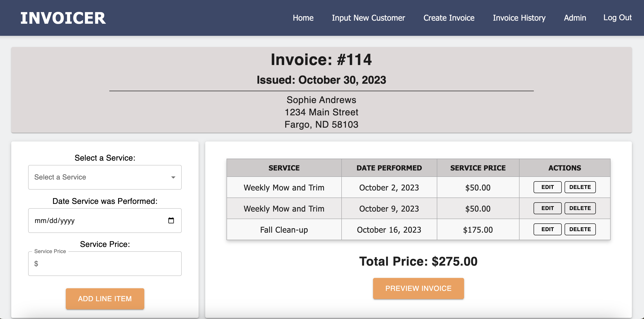The width and height of the screenshot is (644, 319).
Task: Click the $175.00 price cell
Action: [x=478, y=230]
